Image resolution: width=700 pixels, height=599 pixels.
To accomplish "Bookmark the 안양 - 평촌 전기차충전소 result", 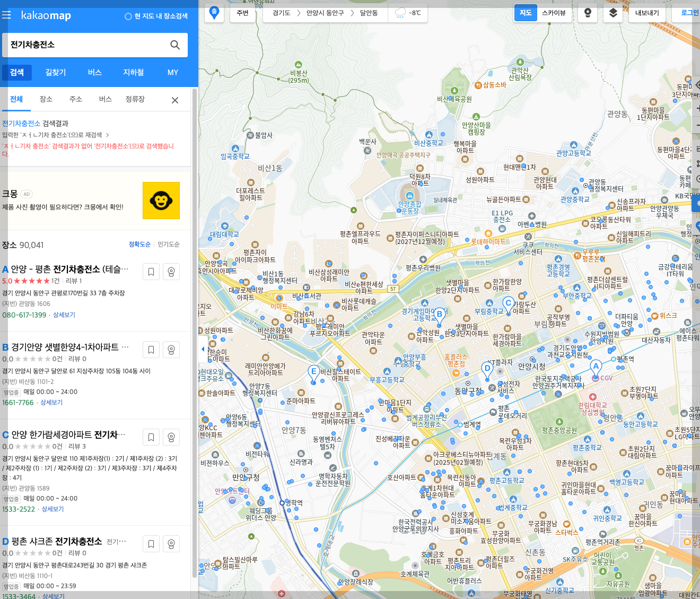I will pos(151,271).
